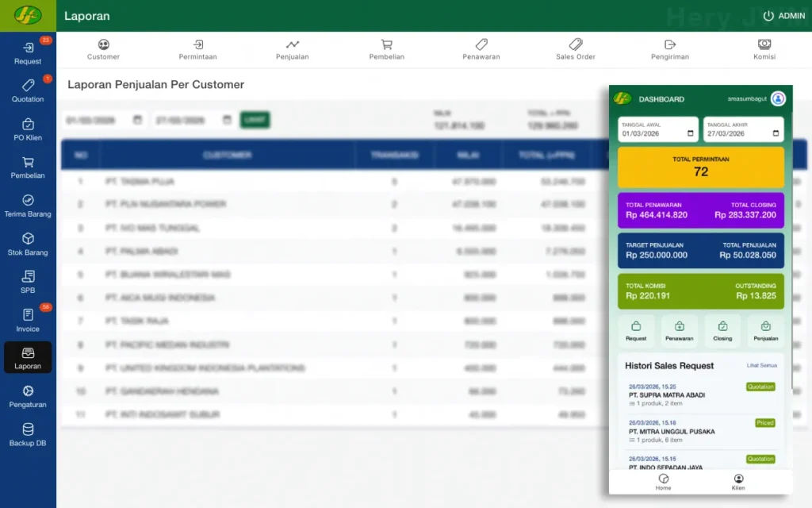Click the Lihat Semua link

[x=761, y=365]
